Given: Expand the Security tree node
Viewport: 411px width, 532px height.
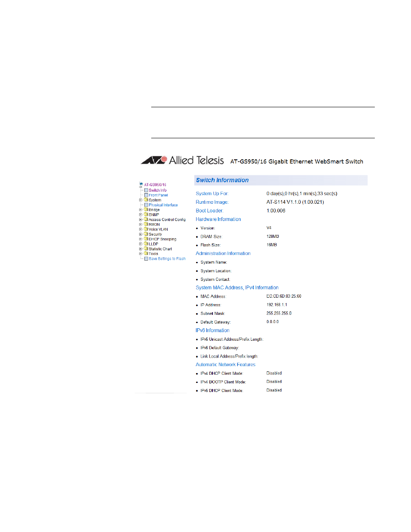Looking at the screenshot, I should pos(140,234).
